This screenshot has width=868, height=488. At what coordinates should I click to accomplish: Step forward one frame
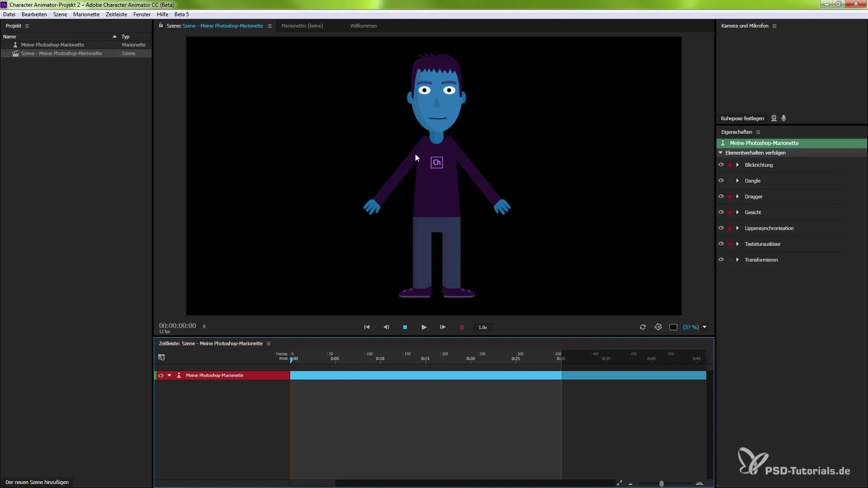pos(443,327)
